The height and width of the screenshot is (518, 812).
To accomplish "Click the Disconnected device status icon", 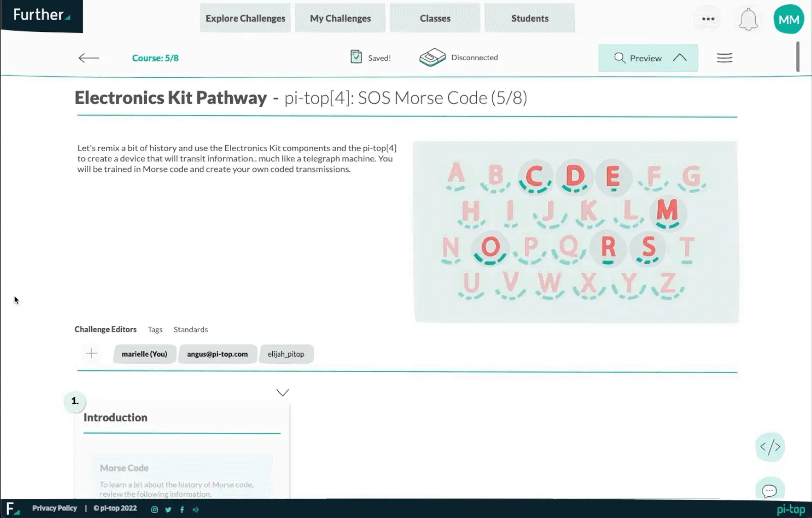I will (x=432, y=57).
